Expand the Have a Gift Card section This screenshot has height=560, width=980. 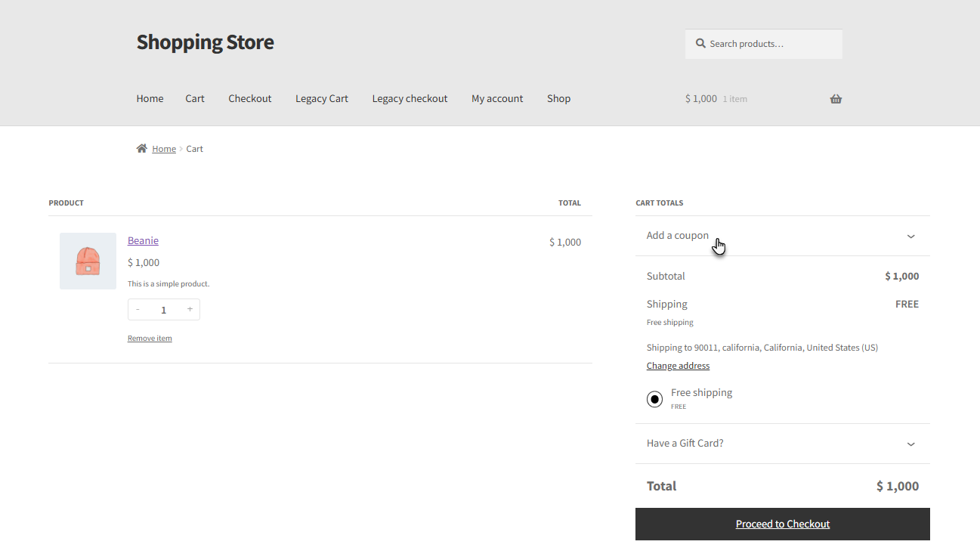coord(783,444)
